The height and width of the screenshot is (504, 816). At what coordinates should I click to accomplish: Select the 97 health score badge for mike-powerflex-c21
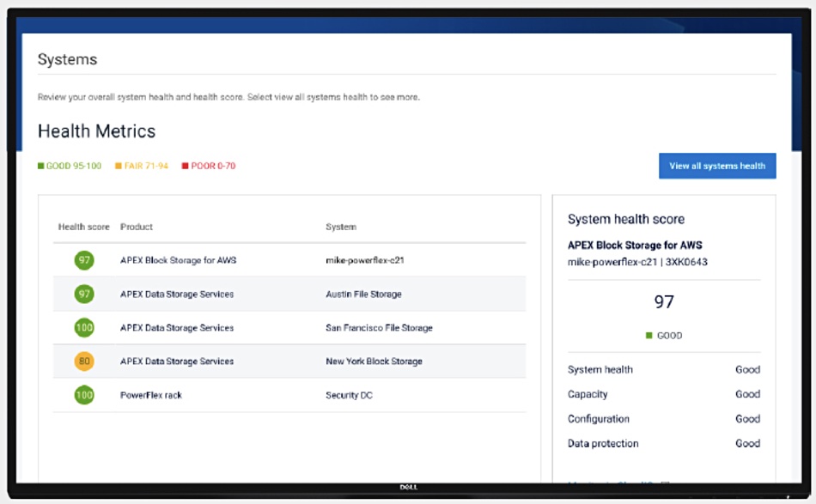click(x=84, y=260)
